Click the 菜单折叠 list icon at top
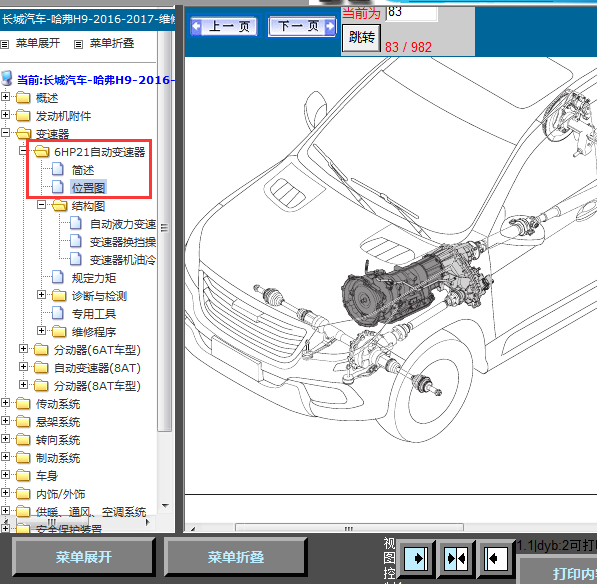 [x=78, y=44]
